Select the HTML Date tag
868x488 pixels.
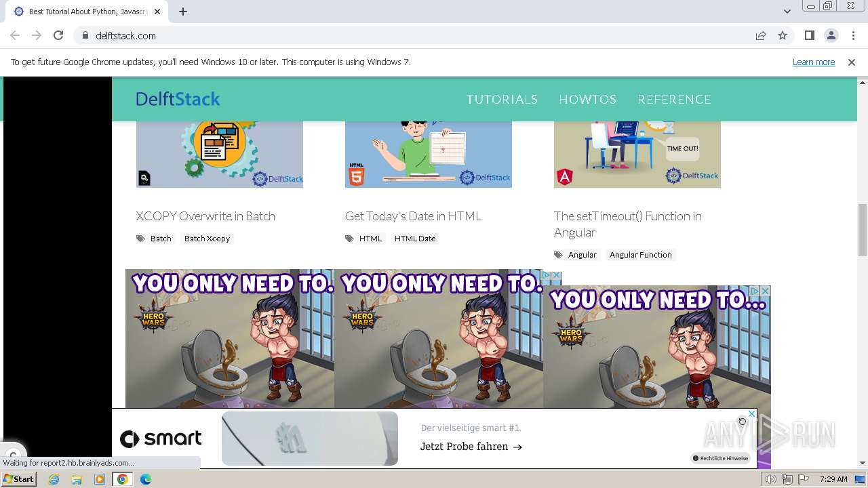(x=415, y=239)
